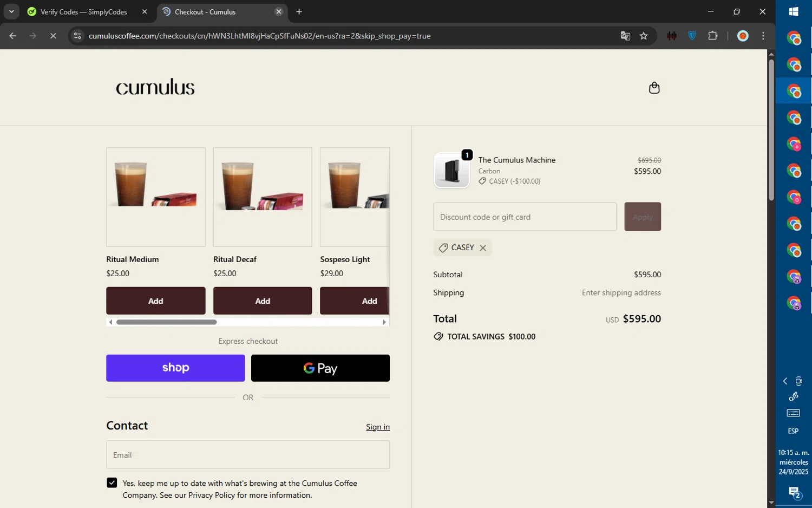This screenshot has width=812, height=508.
Task: Open the blue shield extension icon
Action: point(692,36)
